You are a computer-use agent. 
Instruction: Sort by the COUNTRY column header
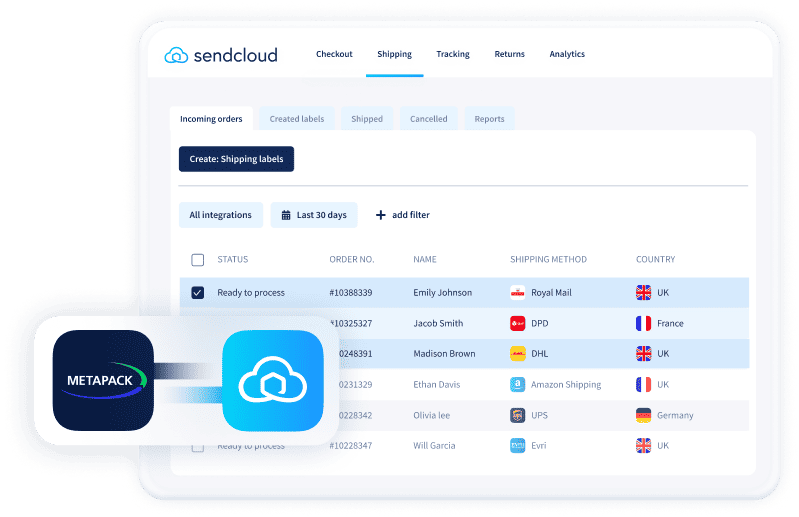655,259
